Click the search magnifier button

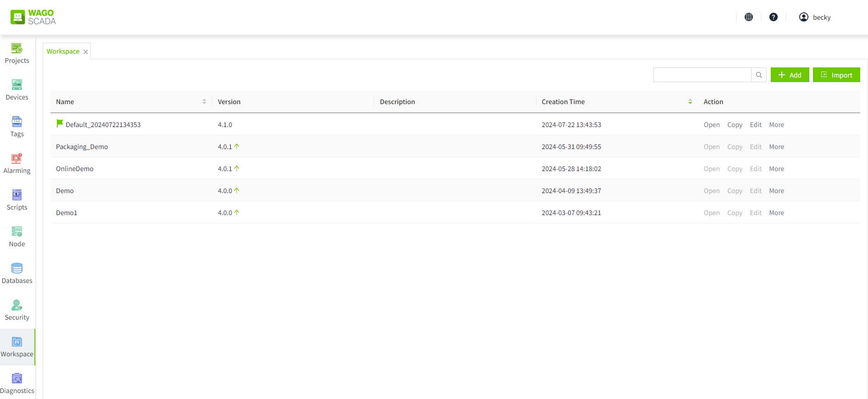coord(759,75)
